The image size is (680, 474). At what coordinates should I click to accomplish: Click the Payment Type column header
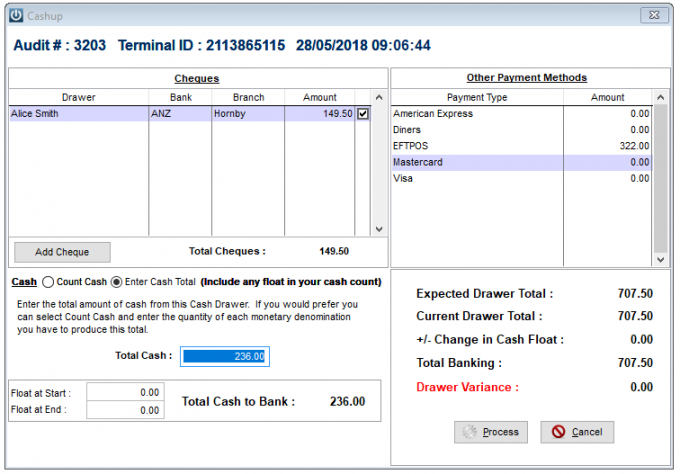[x=477, y=97]
